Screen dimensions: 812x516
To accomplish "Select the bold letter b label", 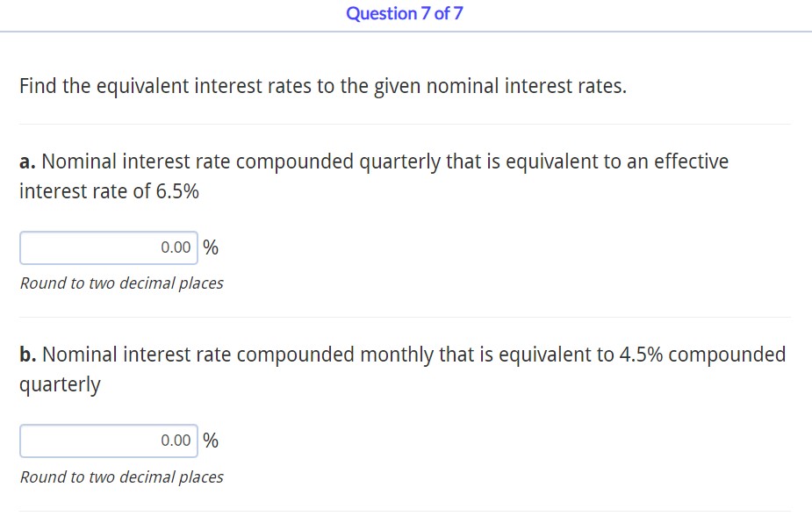I will [x=26, y=354].
